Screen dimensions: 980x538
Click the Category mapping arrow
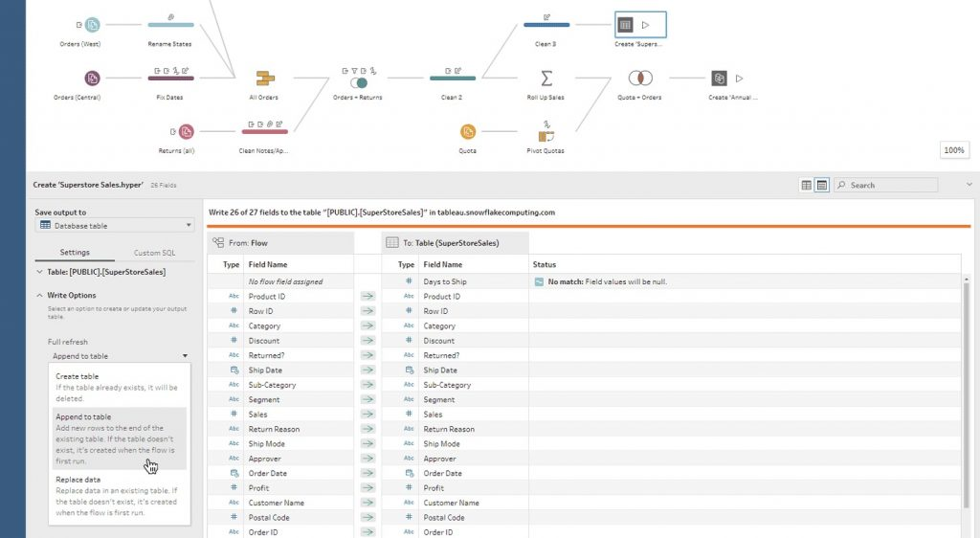point(367,325)
